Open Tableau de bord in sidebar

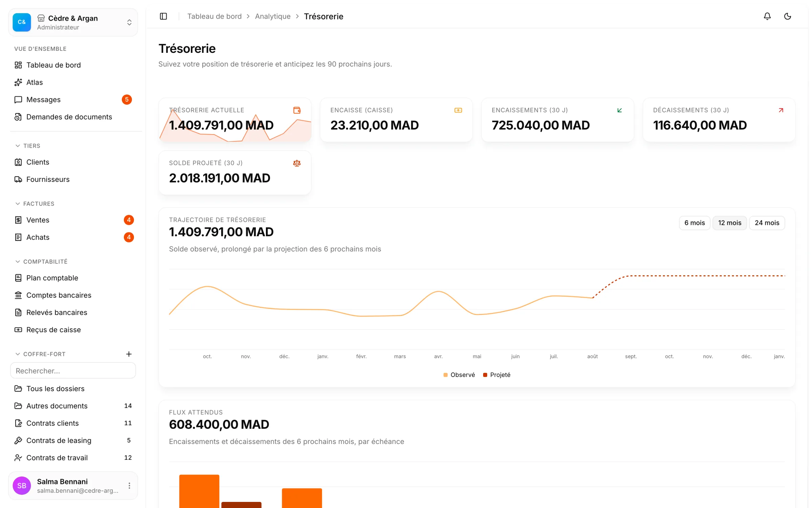pos(73,65)
